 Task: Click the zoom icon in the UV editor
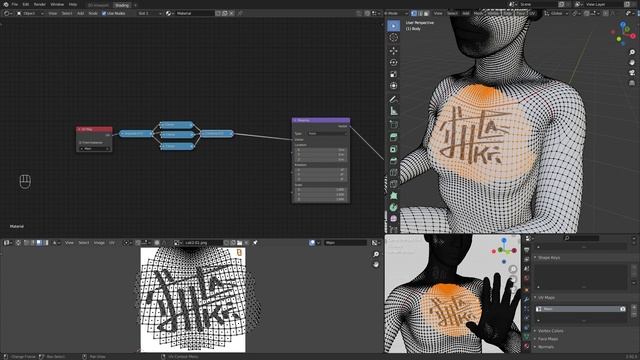pos(376,254)
